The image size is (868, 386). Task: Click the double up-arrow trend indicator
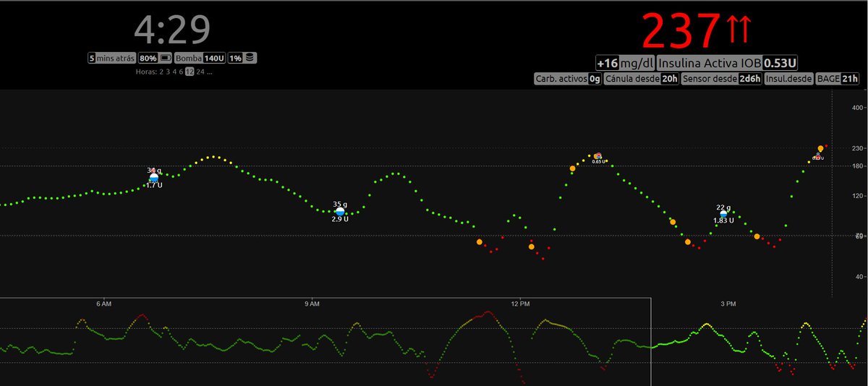point(739,30)
